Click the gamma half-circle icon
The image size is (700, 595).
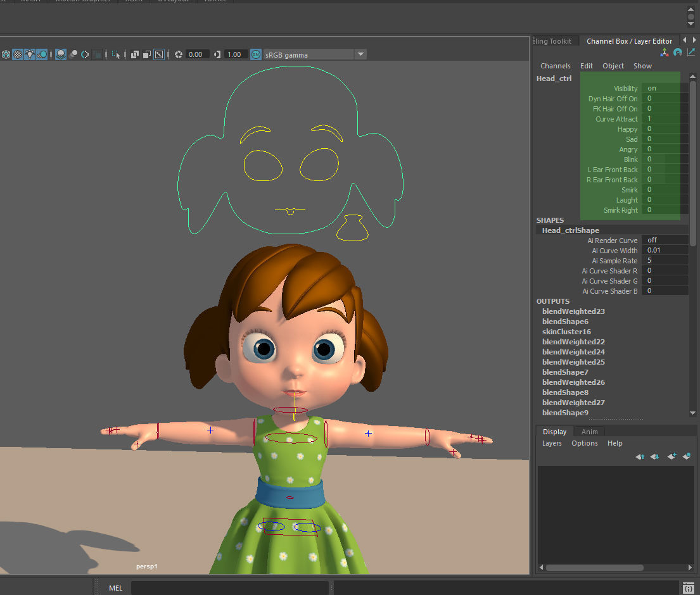[217, 54]
